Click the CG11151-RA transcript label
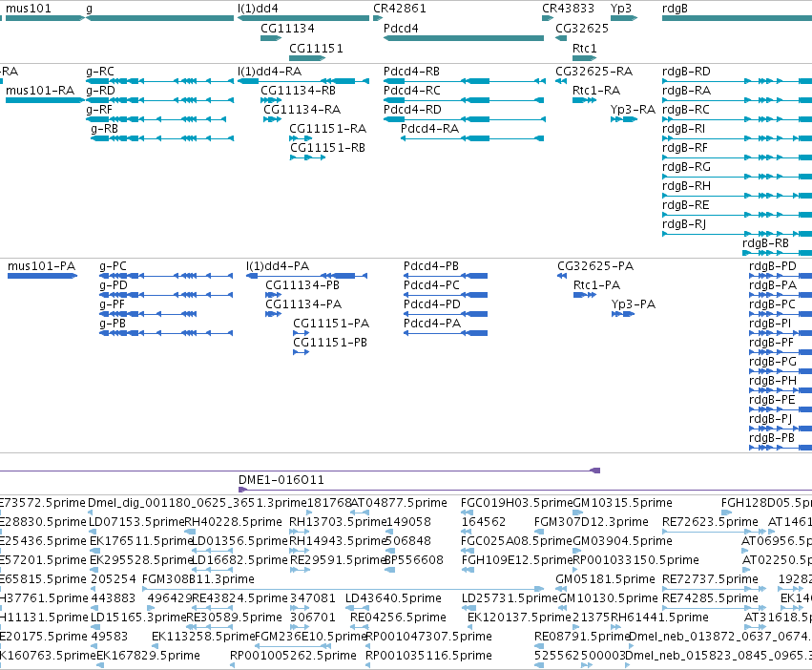This screenshot has width=812, height=670. click(x=328, y=129)
